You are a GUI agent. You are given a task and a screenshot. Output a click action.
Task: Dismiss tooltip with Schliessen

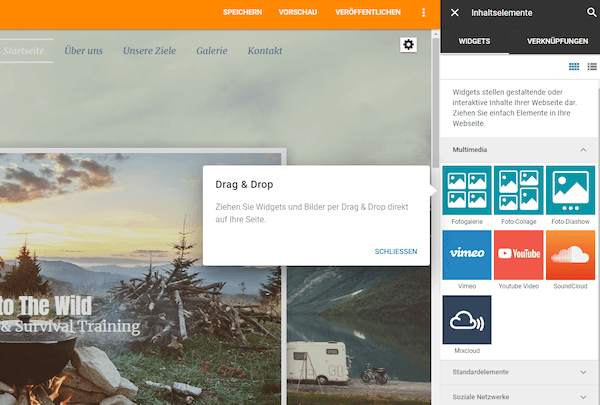pyautogui.click(x=396, y=251)
